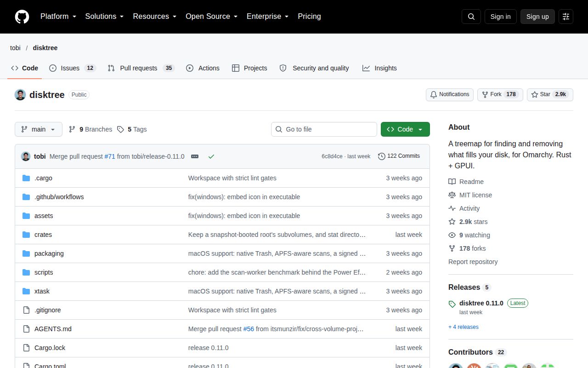The width and height of the screenshot is (588, 368).
Task: Open the Pull requests tab
Action: pyautogui.click(x=141, y=68)
